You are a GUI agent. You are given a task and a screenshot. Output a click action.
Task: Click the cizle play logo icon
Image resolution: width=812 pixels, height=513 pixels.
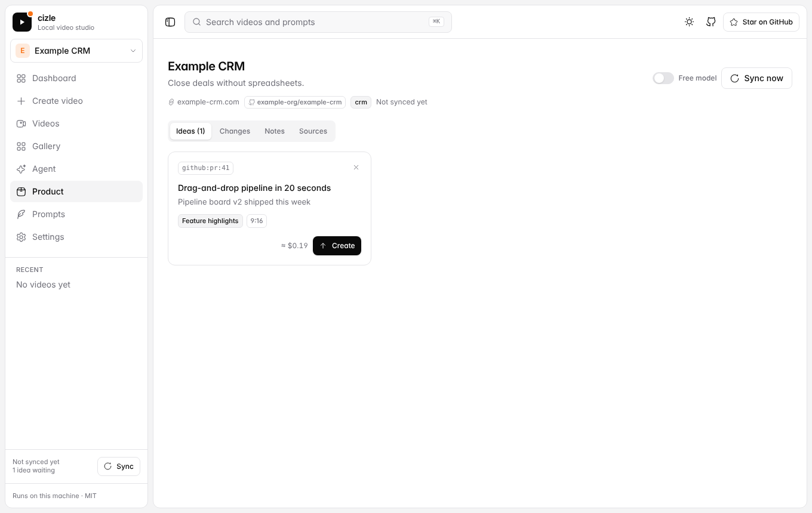22,22
